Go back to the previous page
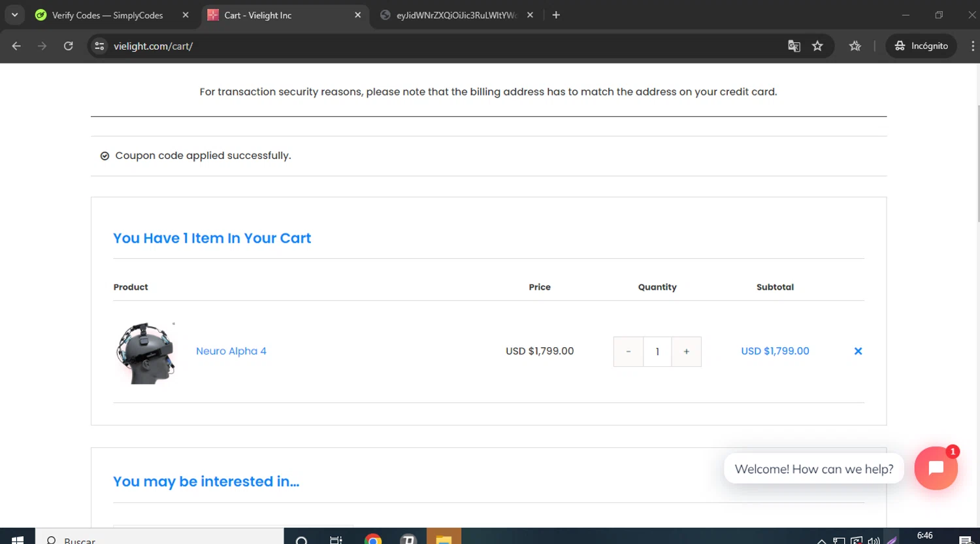The height and width of the screenshot is (544, 980). (16, 46)
